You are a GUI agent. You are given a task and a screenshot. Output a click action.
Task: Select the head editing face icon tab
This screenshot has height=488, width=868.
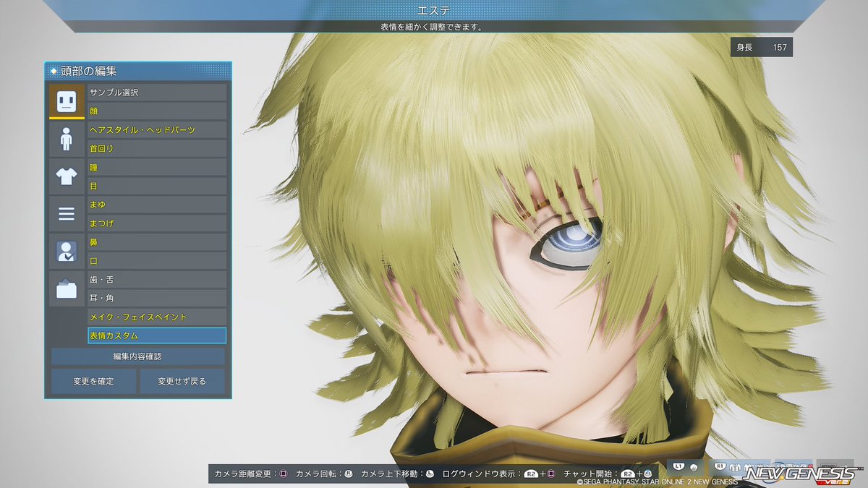tap(67, 101)
